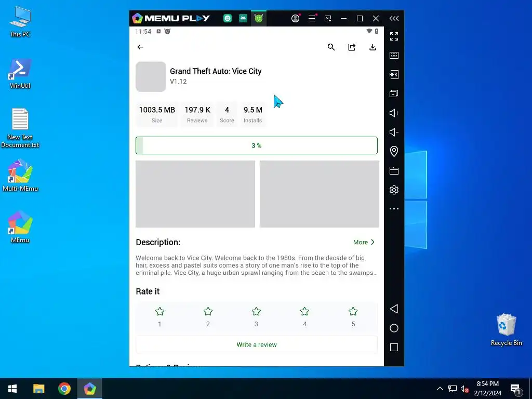Decrease volume in MEmu sidebar

(x=394, y=132)
